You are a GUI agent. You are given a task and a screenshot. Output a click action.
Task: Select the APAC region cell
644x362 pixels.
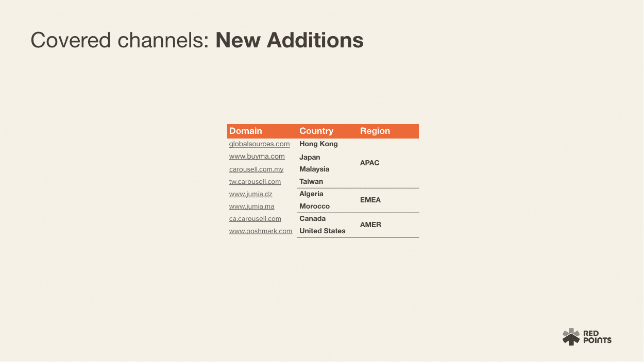pos(369,163)
